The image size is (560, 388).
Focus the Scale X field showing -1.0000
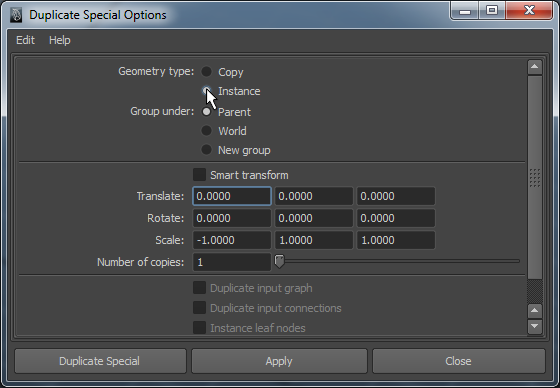click(232, 240)
